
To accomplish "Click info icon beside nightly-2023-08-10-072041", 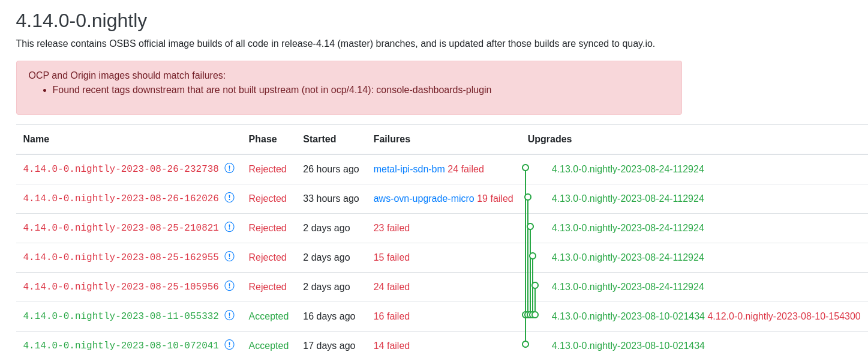I will (x=229, y=345).
